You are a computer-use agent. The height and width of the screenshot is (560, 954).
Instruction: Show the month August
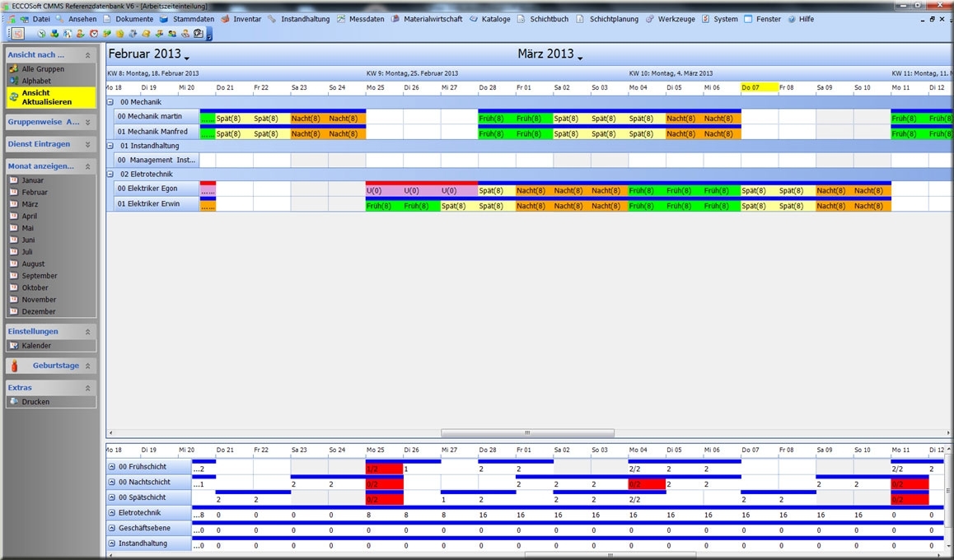coord(34,264)
